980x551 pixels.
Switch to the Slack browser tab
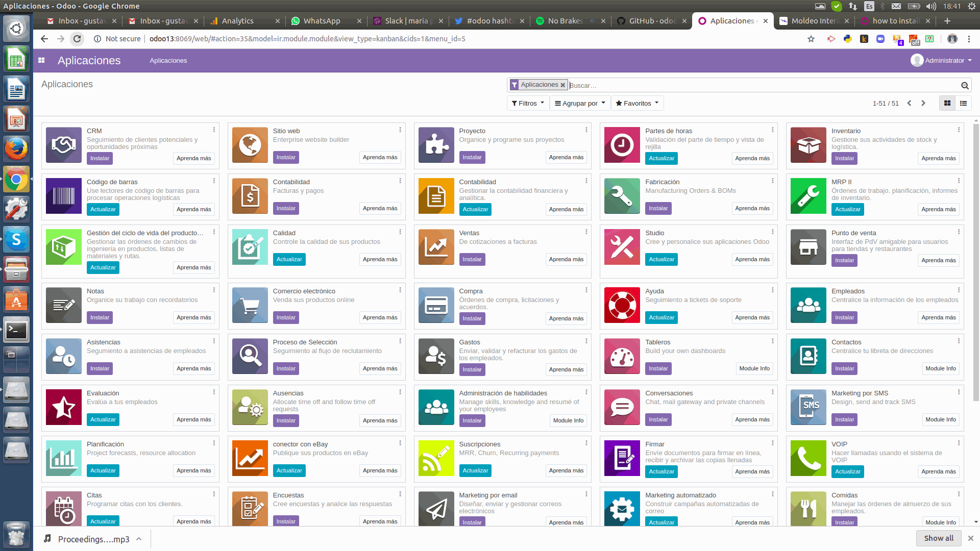click(x=408, y=21)
